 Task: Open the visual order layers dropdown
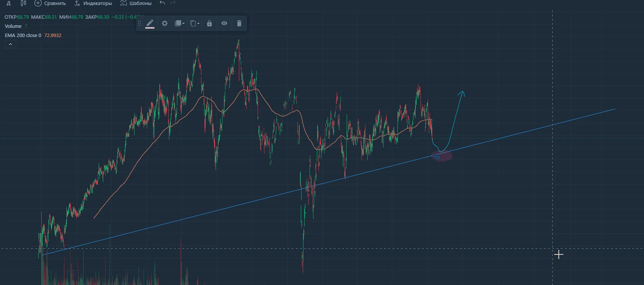point(180,23)
